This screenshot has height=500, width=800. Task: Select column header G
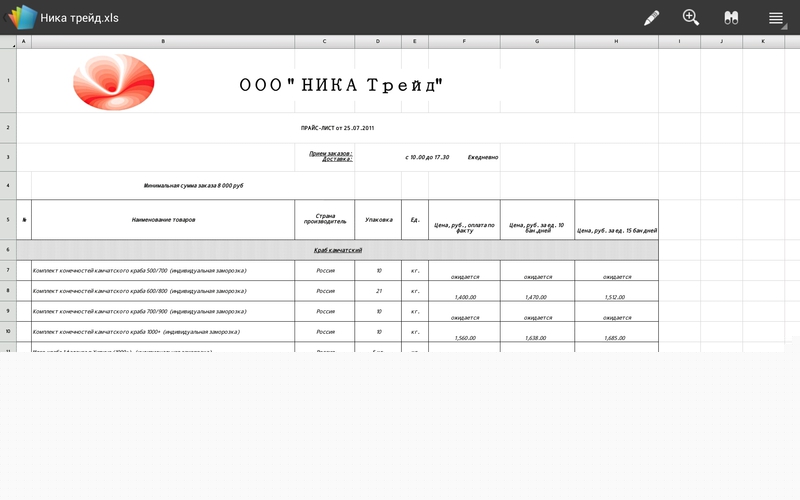point(537,41)
